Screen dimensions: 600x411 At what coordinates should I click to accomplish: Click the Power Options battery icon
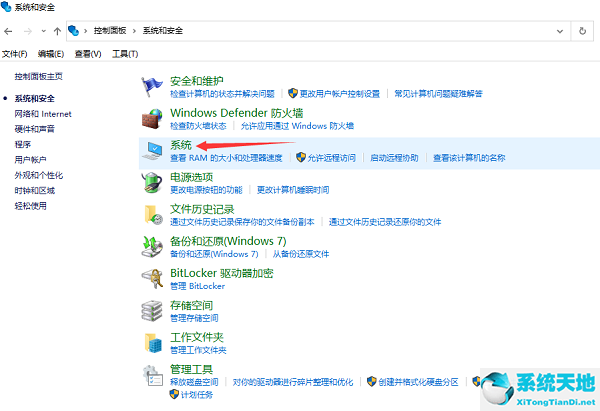click(x=152, y=183)
